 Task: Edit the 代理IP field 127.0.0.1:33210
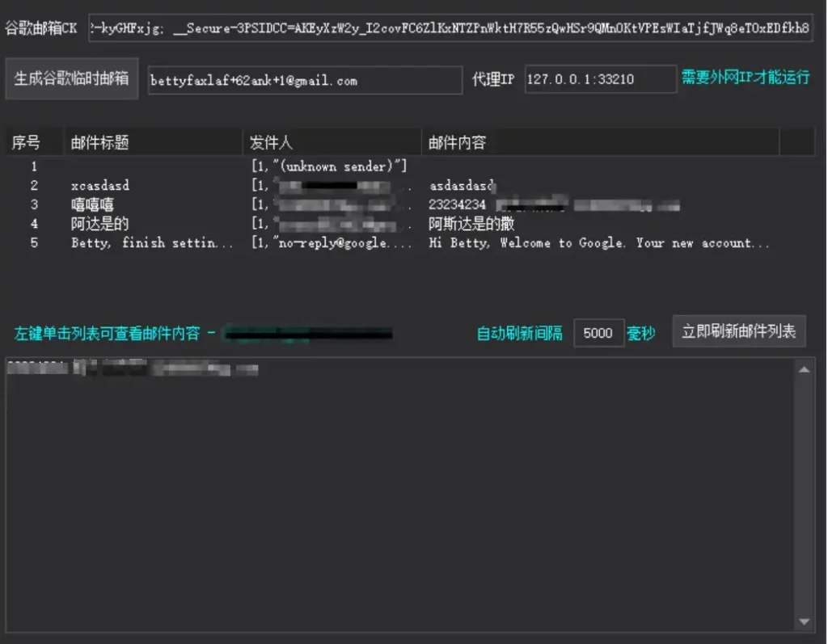click(x=601, y=79)
